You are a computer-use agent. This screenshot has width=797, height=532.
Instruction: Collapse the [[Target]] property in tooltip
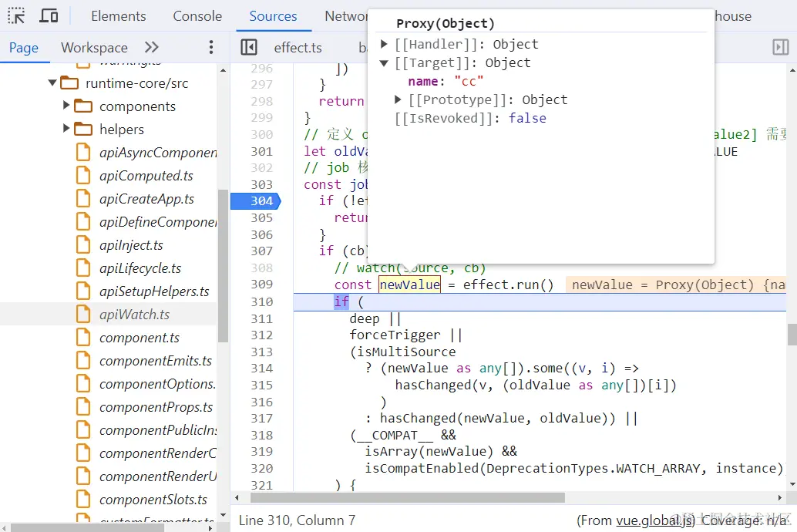pos(385,63)
